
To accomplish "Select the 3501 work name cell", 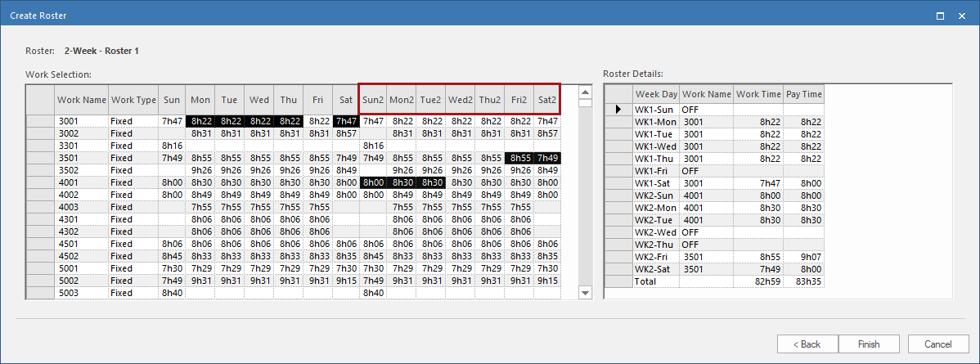I will click(x=81, y=158).
